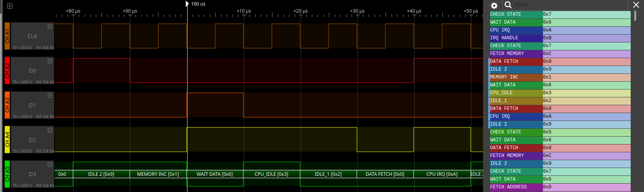The height and width of the screenshot is (192, 644).
Task: Select the 100 us timeline cursor marker
Action: pyautogui.click(x=187, y=4)
